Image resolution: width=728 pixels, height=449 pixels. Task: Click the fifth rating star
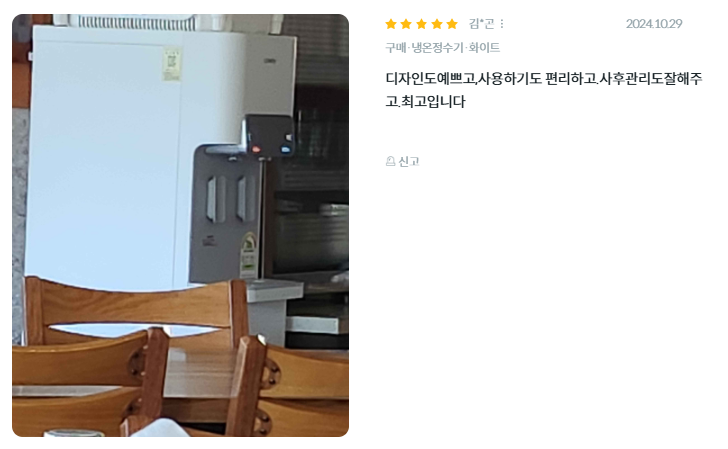tap(452, 24)
